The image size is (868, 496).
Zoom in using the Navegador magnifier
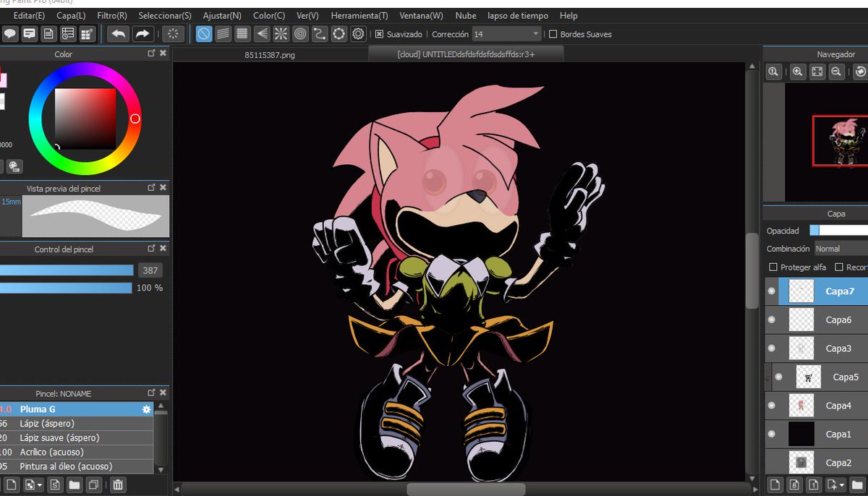tap(798, 72)
